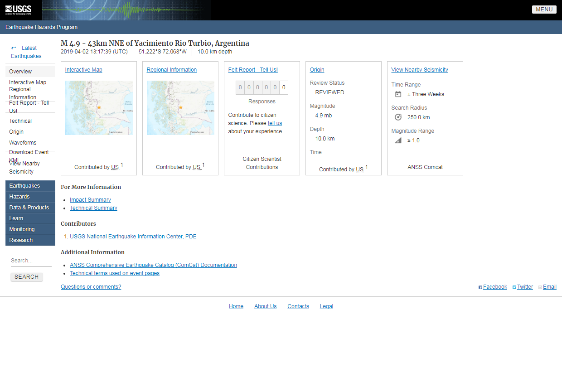Expand the Hazards navigation section
This screenshot has height=392, width=562.
[19, 197]
